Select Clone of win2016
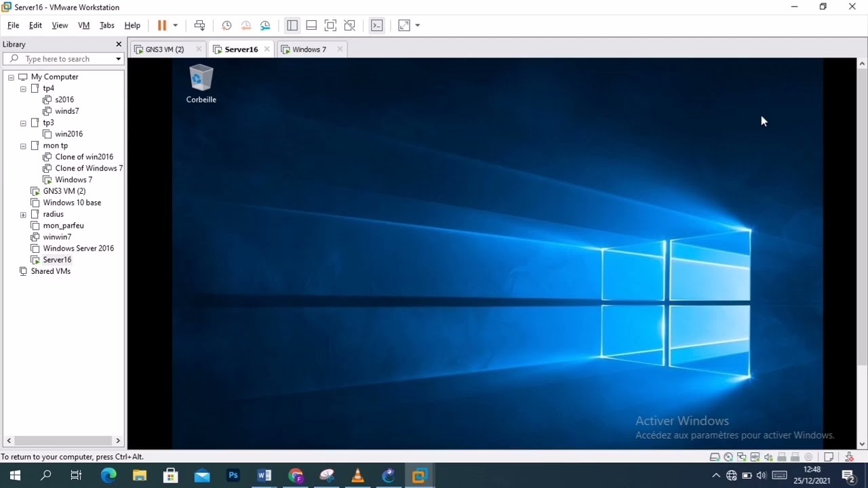Viewport: 868px width, 488px height. click(x=78, y=157)
